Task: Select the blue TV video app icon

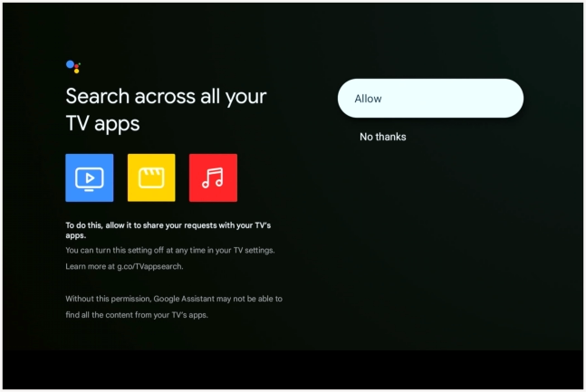Action: (89, 177)
